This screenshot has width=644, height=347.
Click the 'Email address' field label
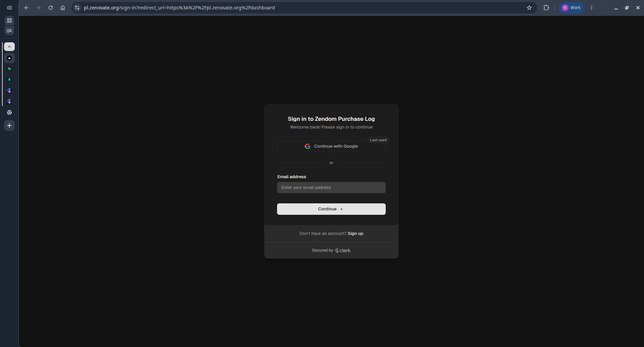click(292, 177)
